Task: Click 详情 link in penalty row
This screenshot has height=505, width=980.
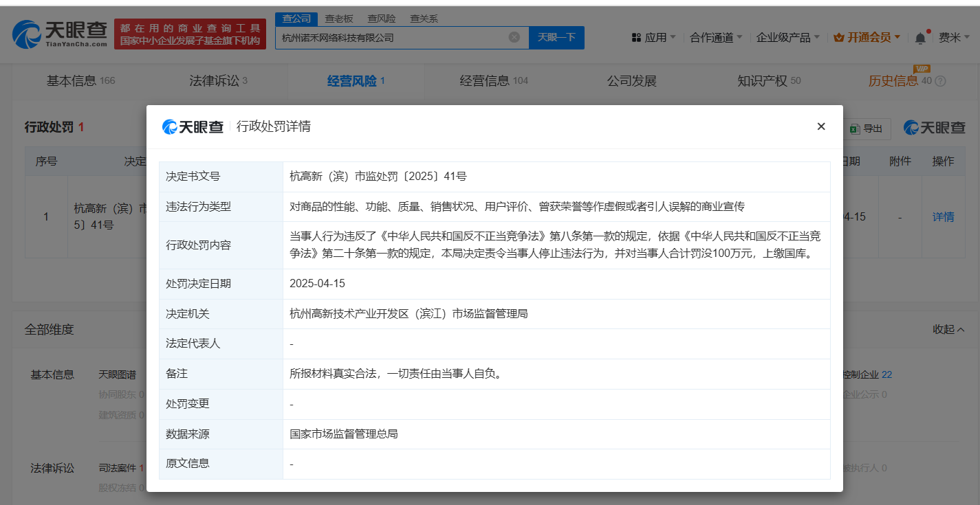Action: [x=943, y=216]
